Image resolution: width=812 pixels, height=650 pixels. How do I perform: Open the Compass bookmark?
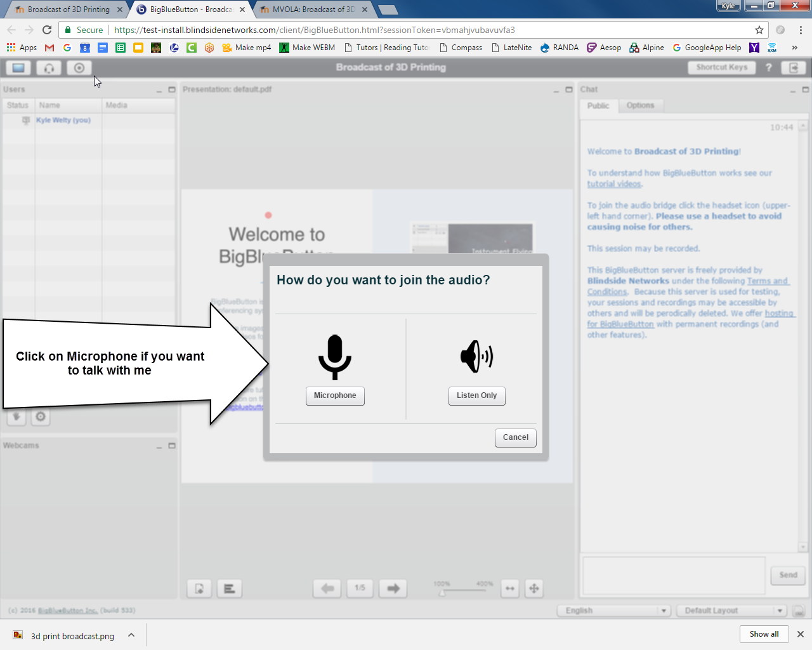coord(461,48)
